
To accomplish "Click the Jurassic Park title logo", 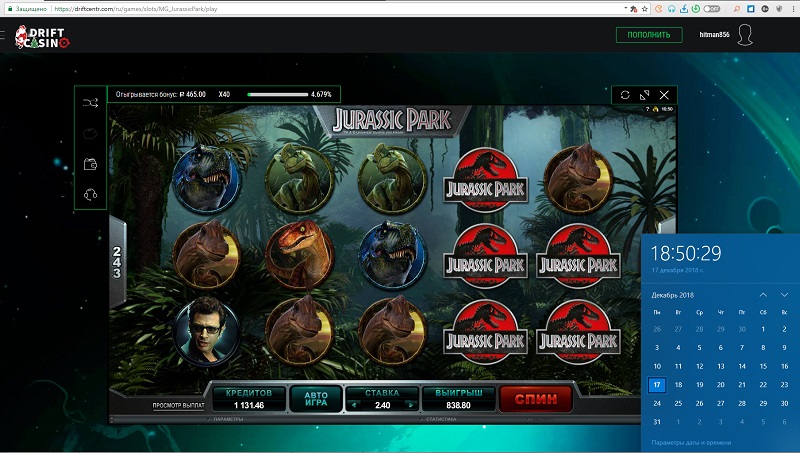I will 392,121.
